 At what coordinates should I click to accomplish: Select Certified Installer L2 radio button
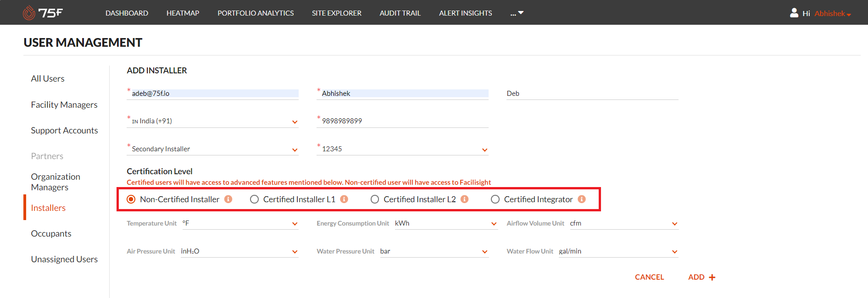(x=375, y=199)
